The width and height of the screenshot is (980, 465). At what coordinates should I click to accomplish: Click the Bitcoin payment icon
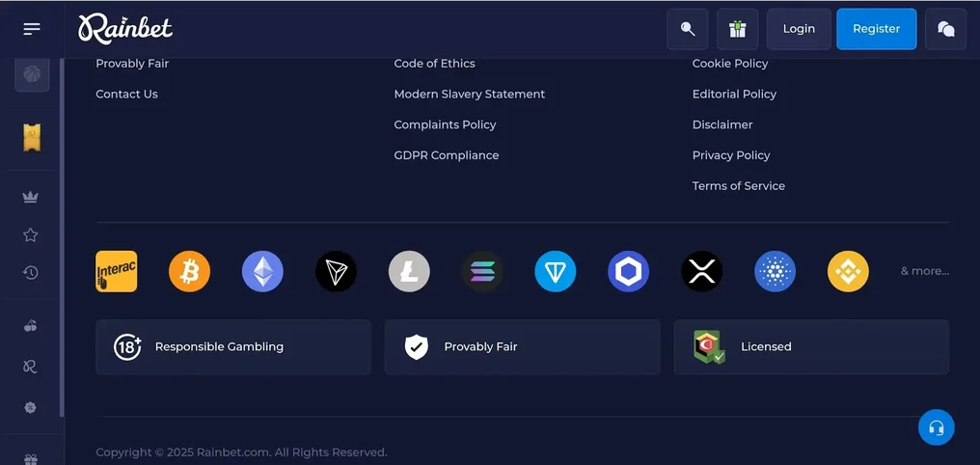[189, 271]
